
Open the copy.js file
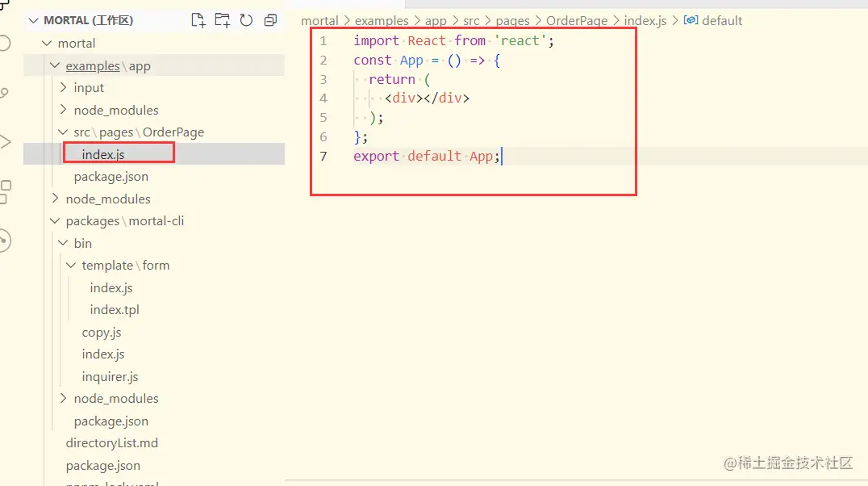[x=102, y=332]
